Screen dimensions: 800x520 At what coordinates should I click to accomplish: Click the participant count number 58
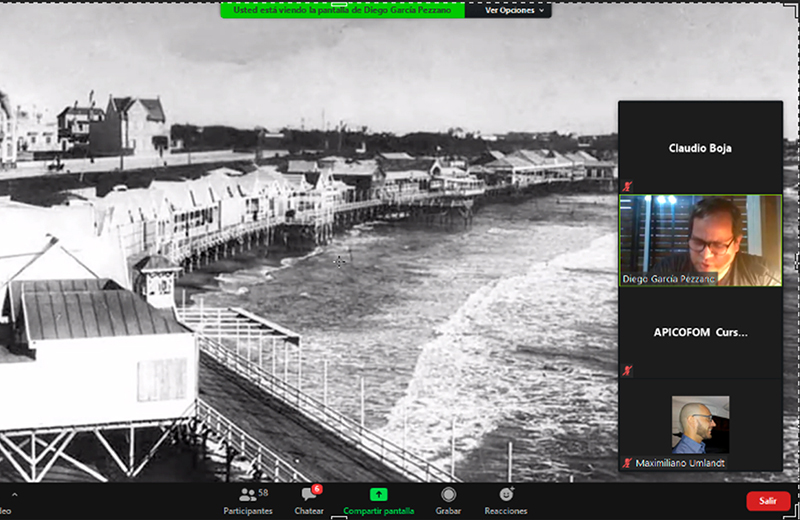tap(263, 493)
